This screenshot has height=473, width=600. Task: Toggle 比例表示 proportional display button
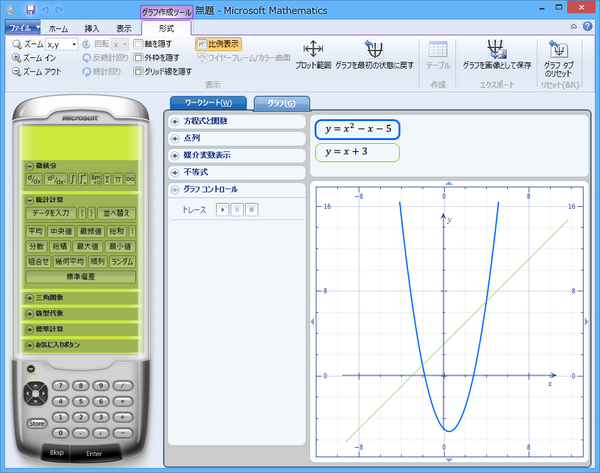(x=218, y=44)
